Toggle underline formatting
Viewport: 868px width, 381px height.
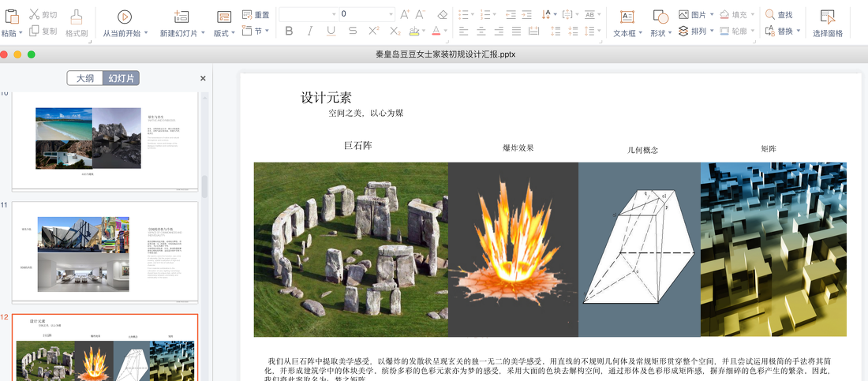point(331,31)
